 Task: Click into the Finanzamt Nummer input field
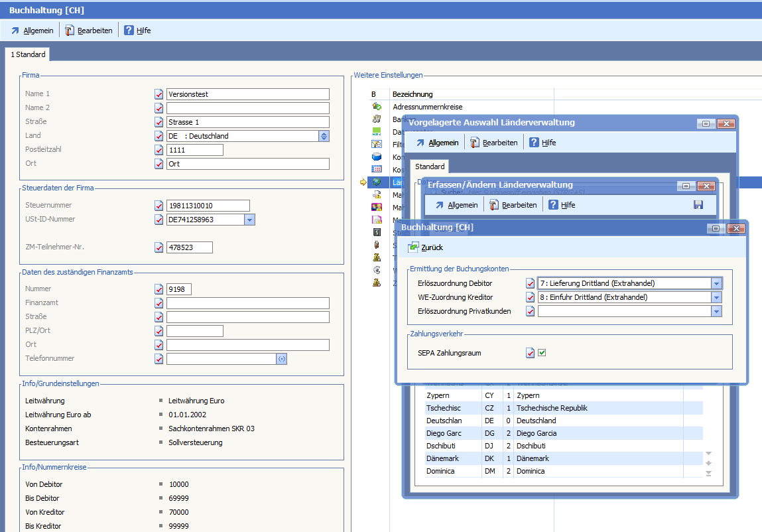click(179, 289)
